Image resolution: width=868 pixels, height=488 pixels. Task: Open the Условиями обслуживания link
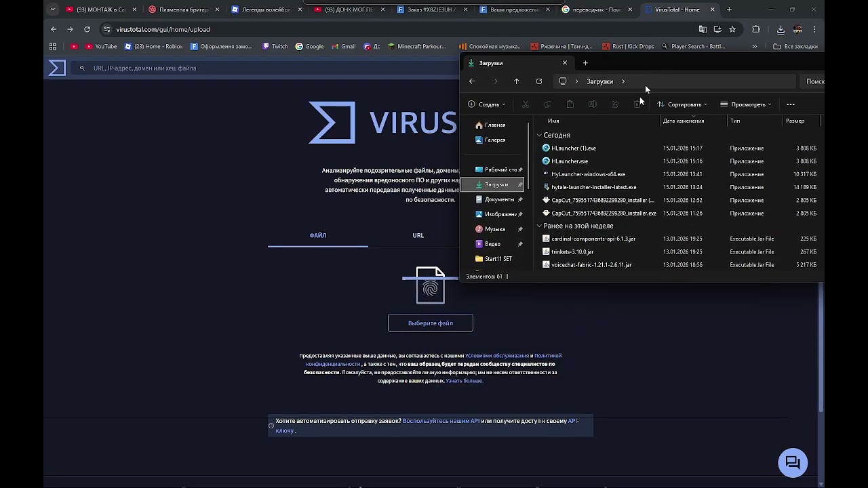coord(497,356)
